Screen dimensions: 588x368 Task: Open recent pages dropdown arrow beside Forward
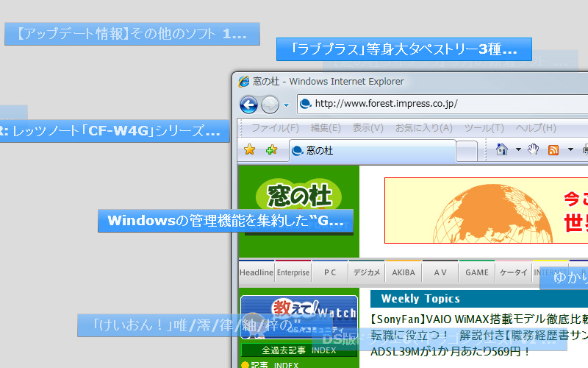tap(286, 105)
